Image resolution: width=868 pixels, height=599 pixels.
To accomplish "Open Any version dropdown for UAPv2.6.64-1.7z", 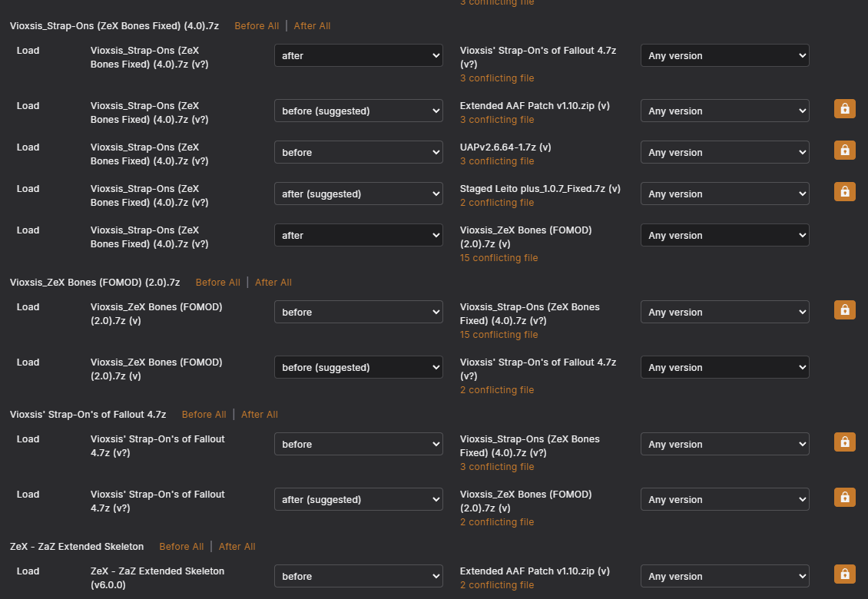I will click(724, 152).
